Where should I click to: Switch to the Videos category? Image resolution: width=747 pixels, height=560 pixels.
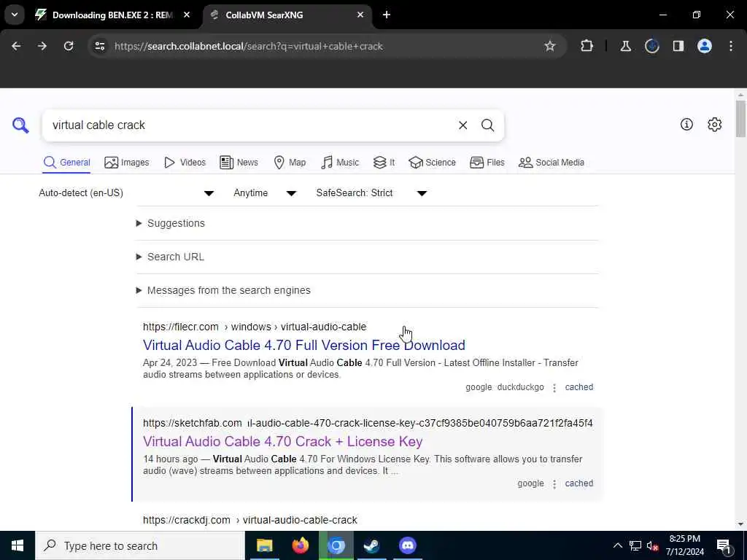point(185,163)
